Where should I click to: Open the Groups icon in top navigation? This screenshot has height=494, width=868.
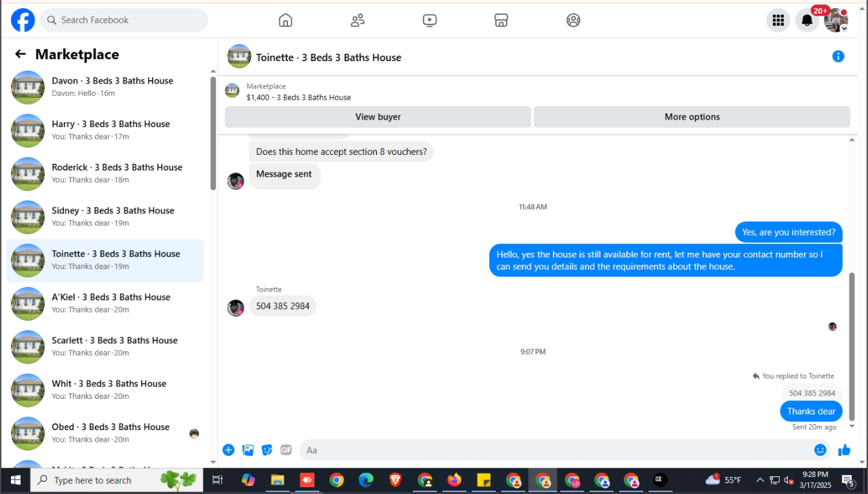[x=573, y=20]
